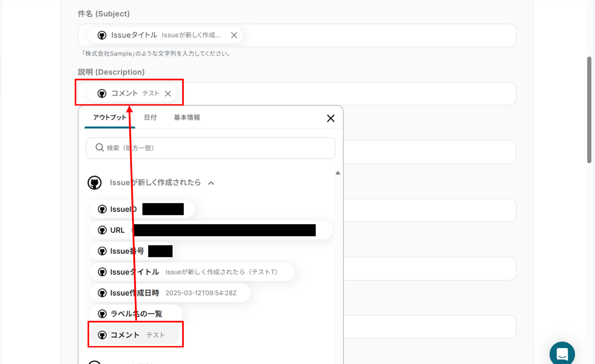Open the 日付 tab

[150, 117]
